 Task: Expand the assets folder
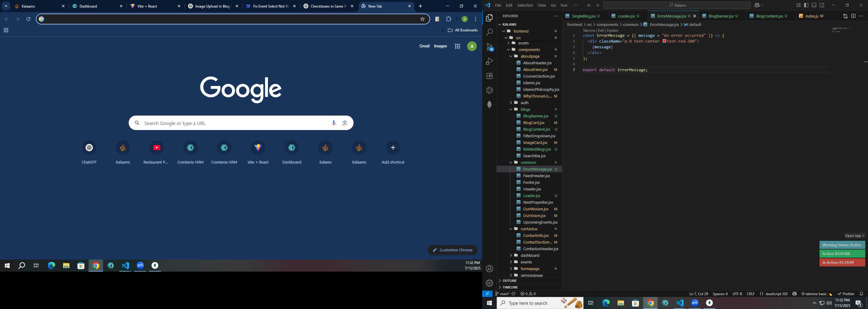pyautogui.click(x=508, y=43)
